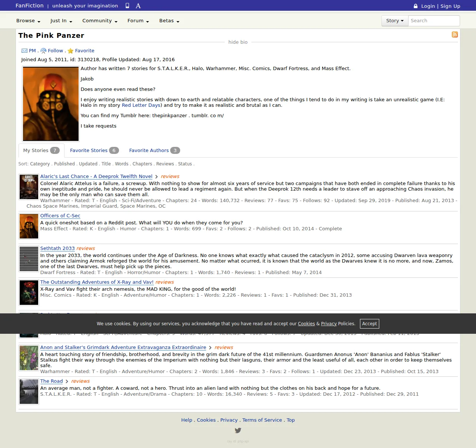Open the Privacy footer link
Screen dimensions: 476x448
coord(229,420)
